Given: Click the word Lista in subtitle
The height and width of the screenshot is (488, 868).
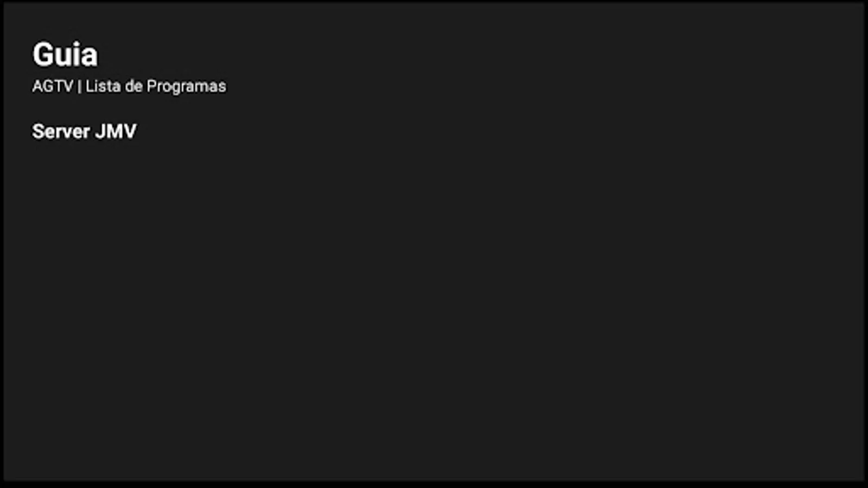Looking at the screenshot, I should tap(103, 86).
